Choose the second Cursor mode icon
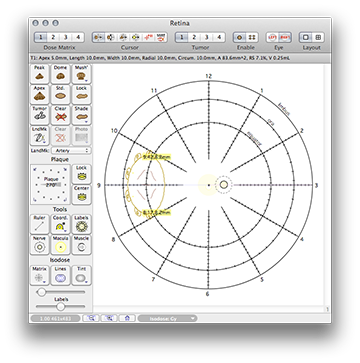Image resolution: width=360 pixels, height=363 pixels. 111,37
